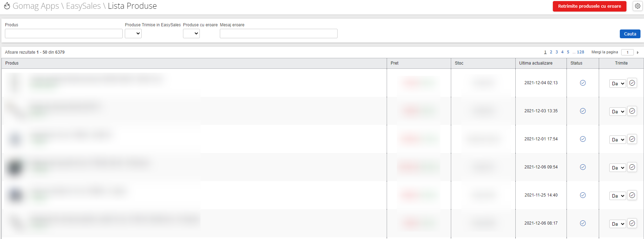Click status checkmark for 2021-12-06 08:17 row
The image size is (644, 239).
[x=583, y=223]
